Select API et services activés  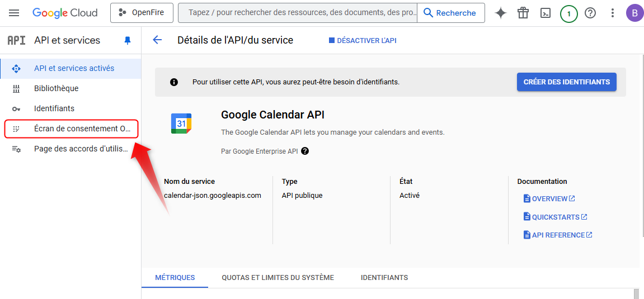click(70, 69)
